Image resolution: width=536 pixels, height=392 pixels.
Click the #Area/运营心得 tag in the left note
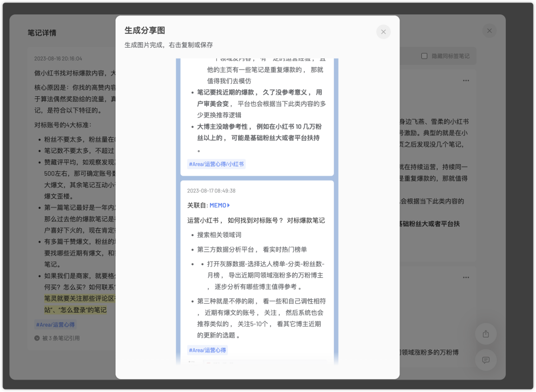55,325
